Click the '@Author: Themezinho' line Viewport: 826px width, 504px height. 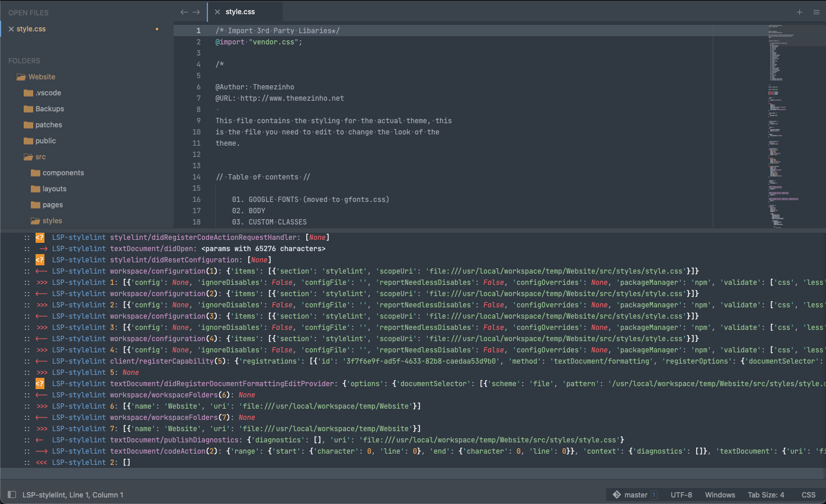pyautogui.click(x=255, y=87)
